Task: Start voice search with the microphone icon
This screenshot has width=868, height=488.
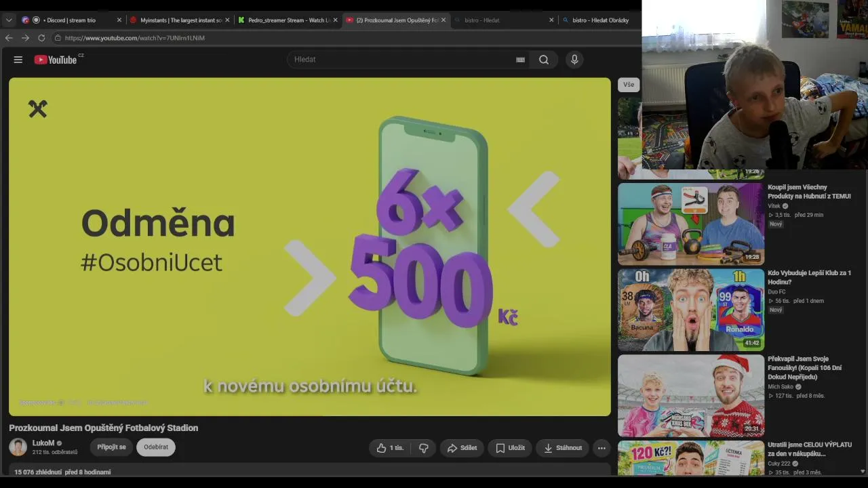Action: 574,60
